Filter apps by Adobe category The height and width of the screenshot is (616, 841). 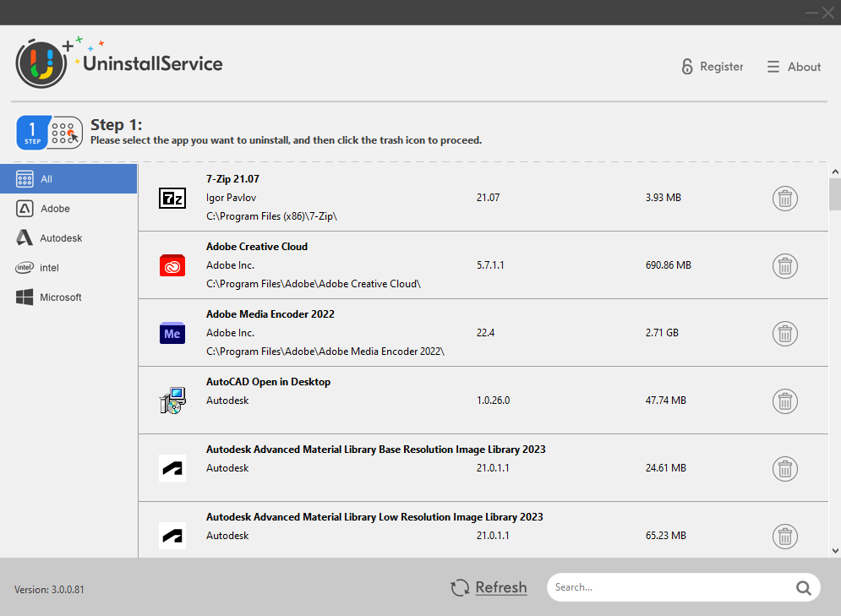click(68, 209)
